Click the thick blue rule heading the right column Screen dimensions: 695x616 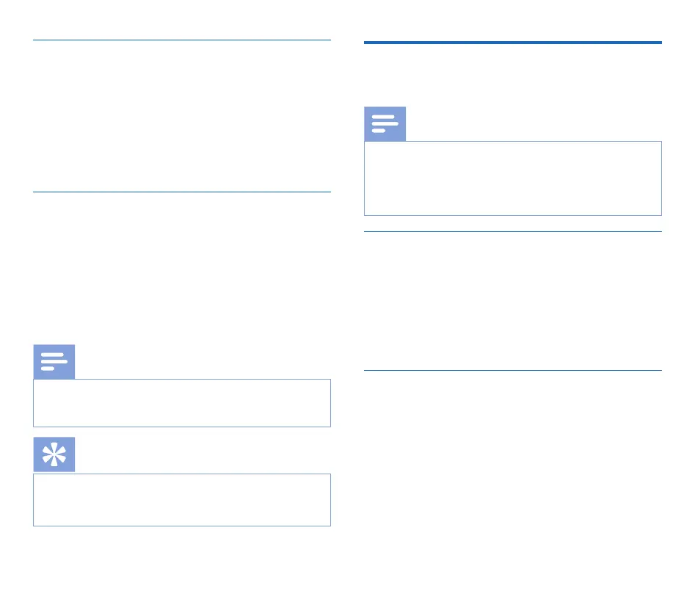point(512,43)
